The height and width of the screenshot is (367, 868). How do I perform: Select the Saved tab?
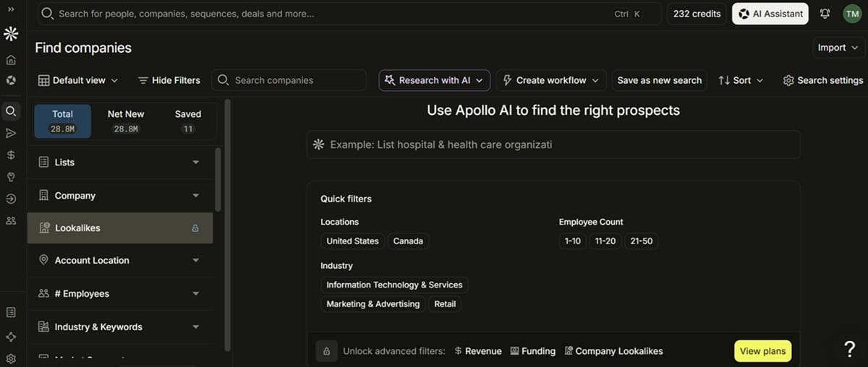click(x=188, y=121)
